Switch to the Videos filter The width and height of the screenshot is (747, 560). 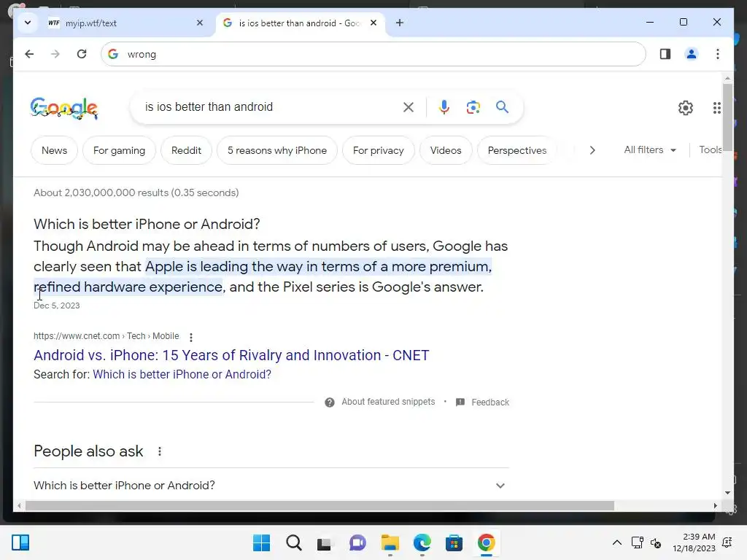tap(446, 150)
